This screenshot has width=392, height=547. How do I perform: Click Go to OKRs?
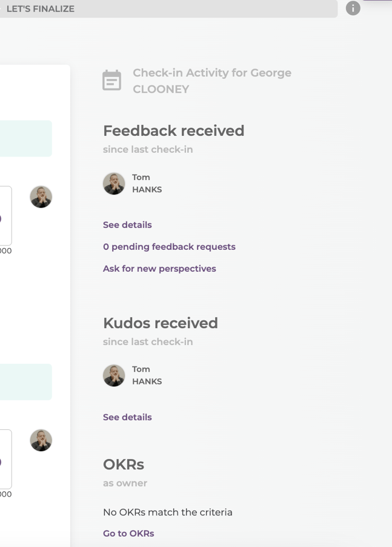128,533
